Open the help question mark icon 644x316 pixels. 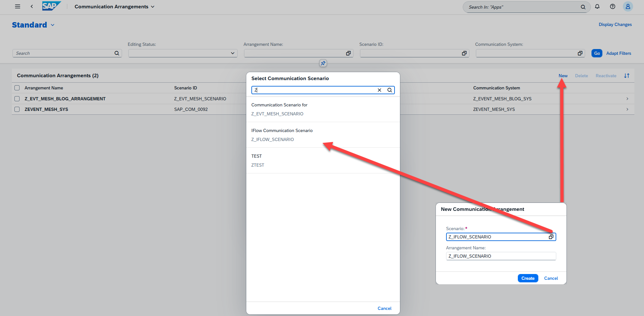pyautogui.click(x=613, y=6)
